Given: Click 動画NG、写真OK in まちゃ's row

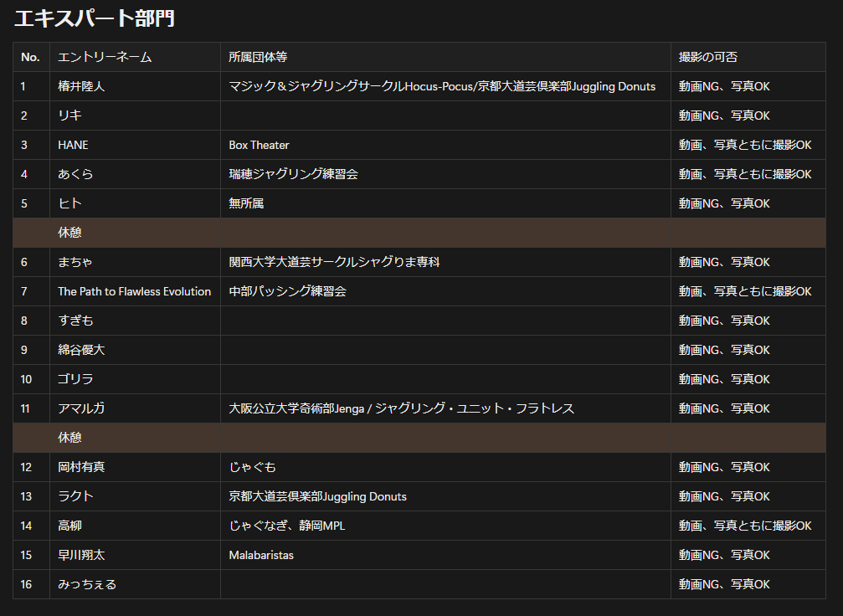Looking at the screenshot, I should (x=724, y=262).
